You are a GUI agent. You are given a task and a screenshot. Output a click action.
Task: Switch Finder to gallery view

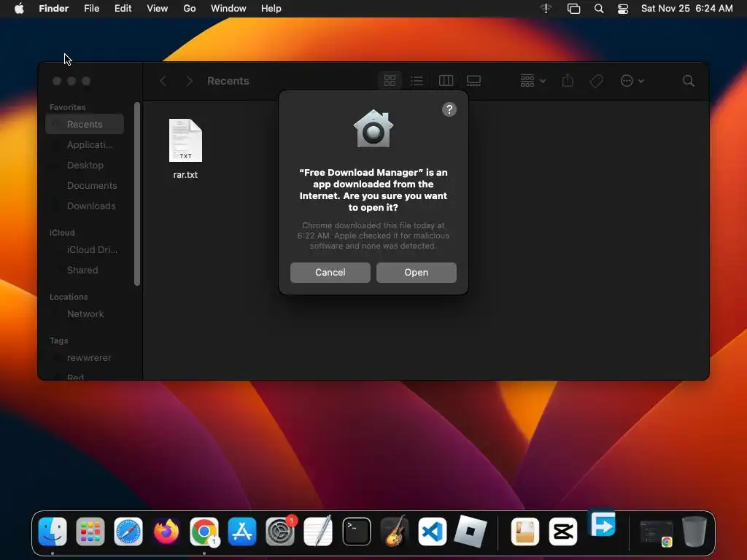point(473,81)
